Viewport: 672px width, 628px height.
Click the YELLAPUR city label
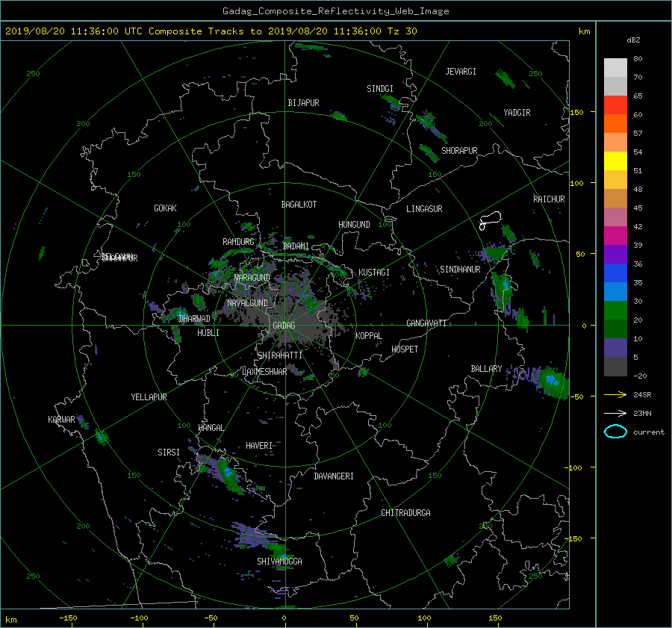[x=149, y=397]
